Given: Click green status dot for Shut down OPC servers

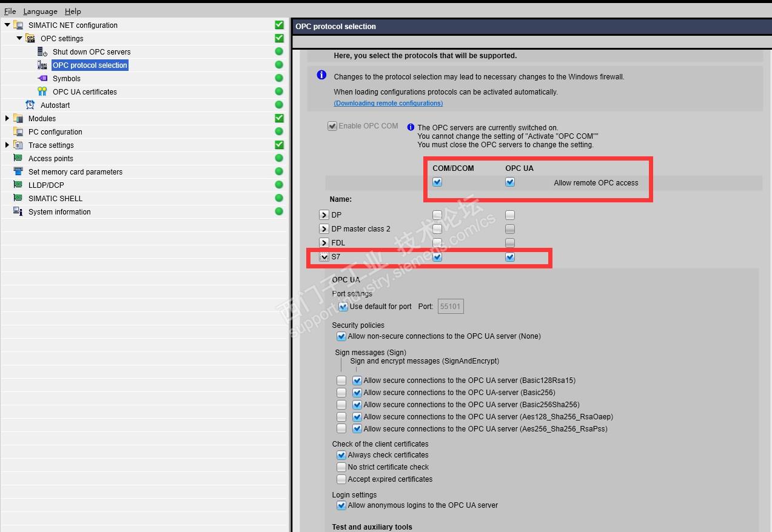Looking at the screenshot, I should [x=279, y=52].
